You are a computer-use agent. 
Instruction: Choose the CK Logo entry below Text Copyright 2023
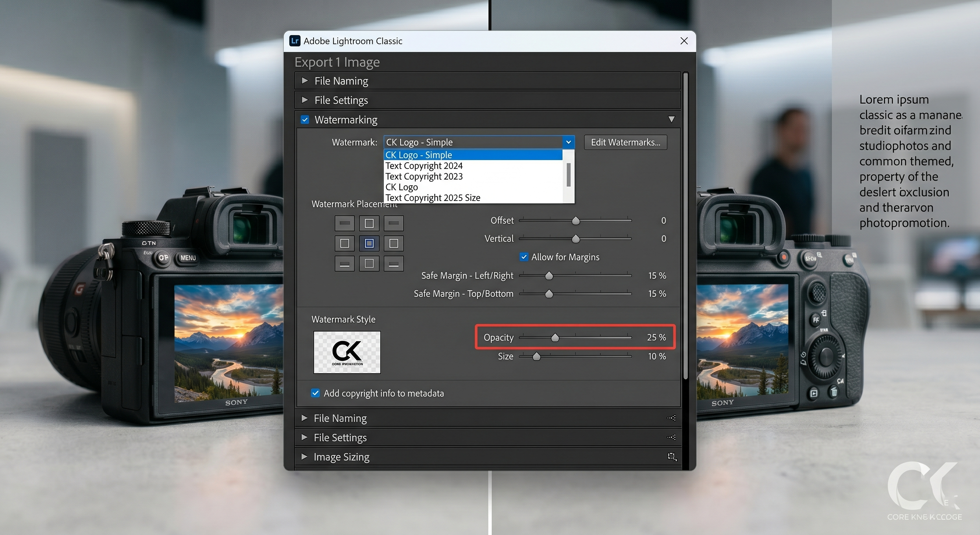(x=473, y=187)
